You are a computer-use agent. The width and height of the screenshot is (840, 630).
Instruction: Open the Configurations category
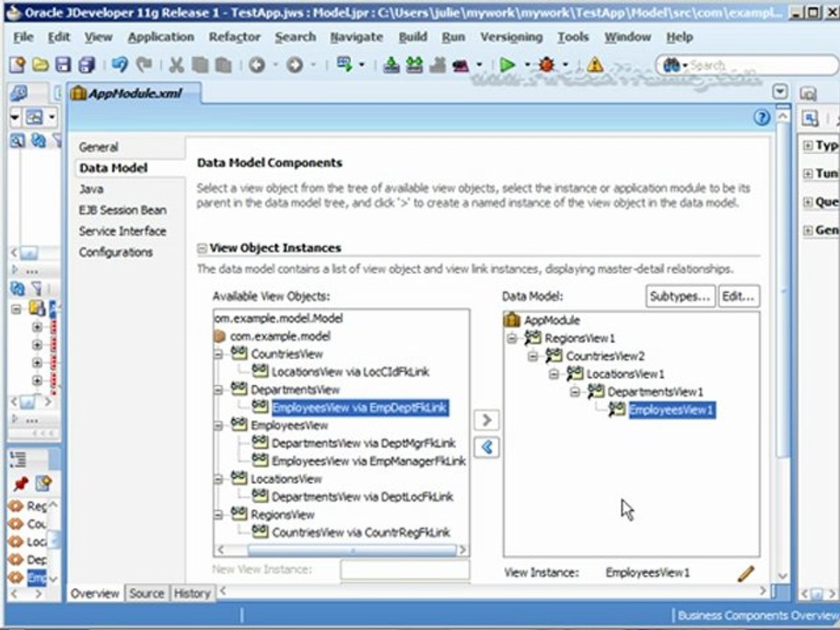coord(115,252)
